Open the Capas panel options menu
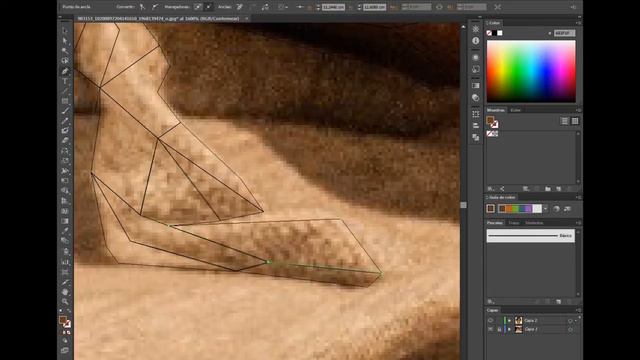640x360 pixels. pos(578,310)
